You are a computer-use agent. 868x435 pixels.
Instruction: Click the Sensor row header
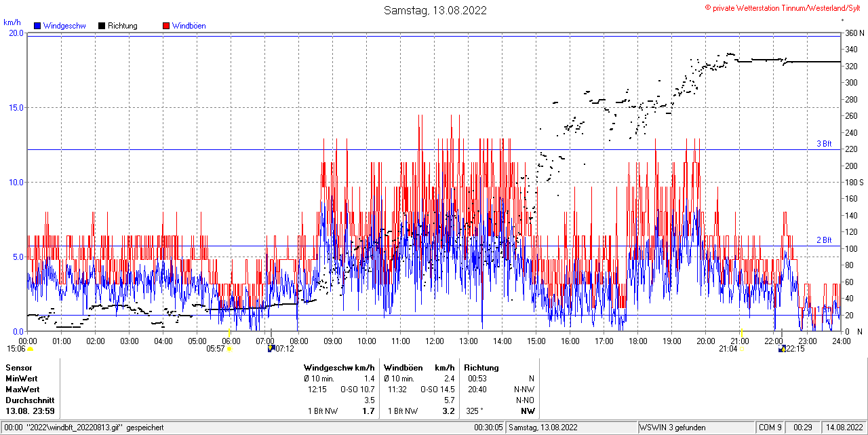click(x=18, y=368)
